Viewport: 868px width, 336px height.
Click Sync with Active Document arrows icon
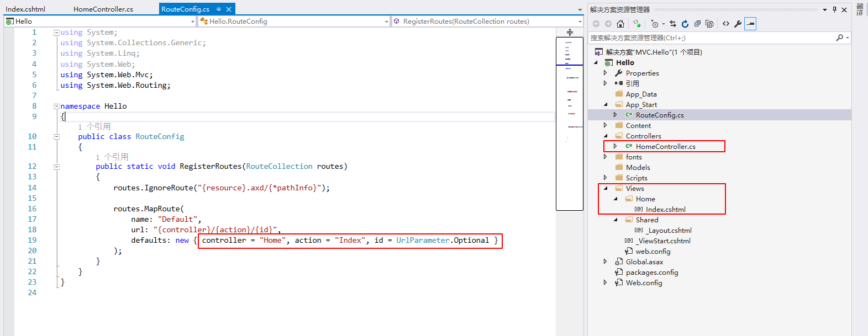(x=673, y=24)
